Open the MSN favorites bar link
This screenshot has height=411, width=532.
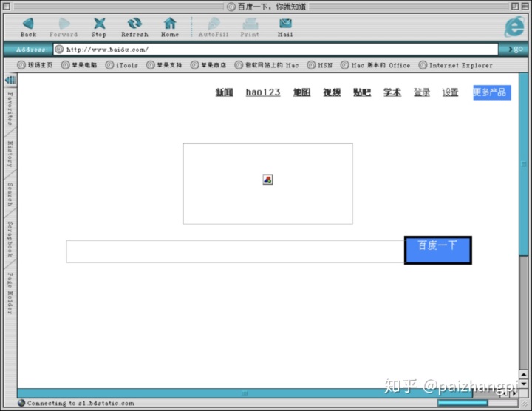point(320,65)
